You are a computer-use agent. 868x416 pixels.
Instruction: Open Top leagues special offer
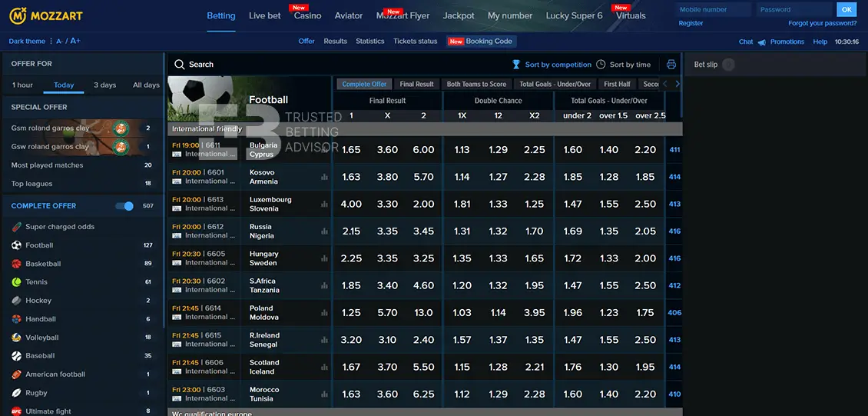pyautogui.click(x=82, y=184)
